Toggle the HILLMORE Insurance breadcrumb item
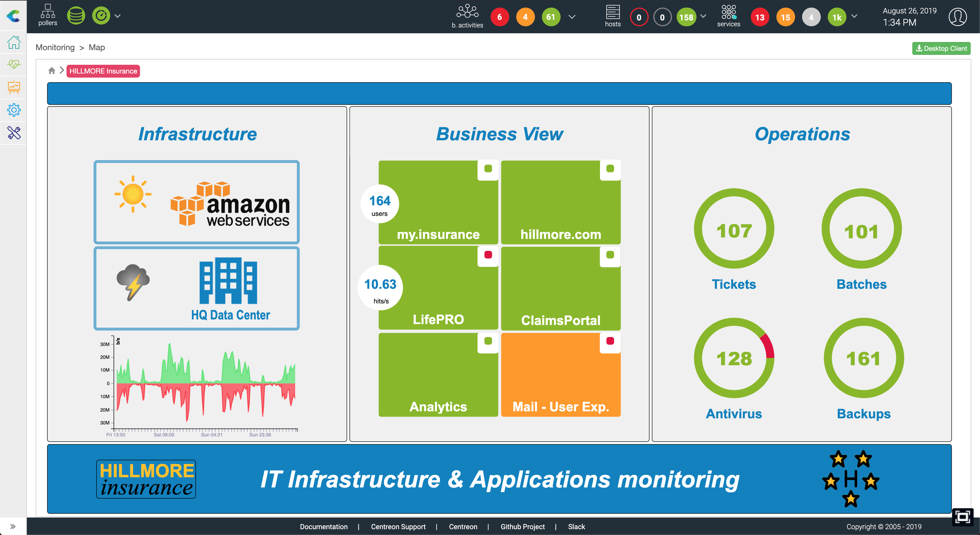This screenshot has width=980, height=535. coord(104,71)
